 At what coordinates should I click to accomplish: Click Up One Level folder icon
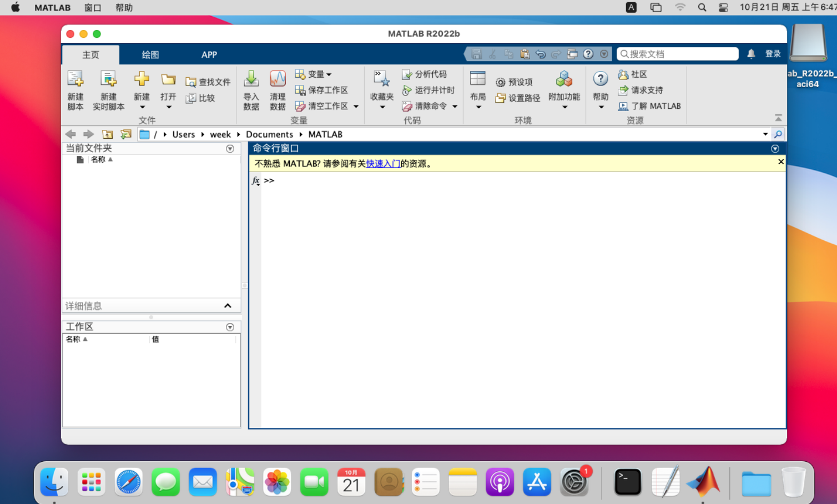pyautogui.click(x=107, y=134)
